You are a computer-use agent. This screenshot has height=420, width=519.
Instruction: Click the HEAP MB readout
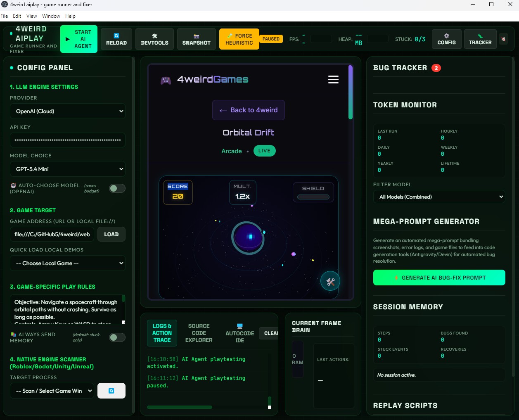(351, 39)
